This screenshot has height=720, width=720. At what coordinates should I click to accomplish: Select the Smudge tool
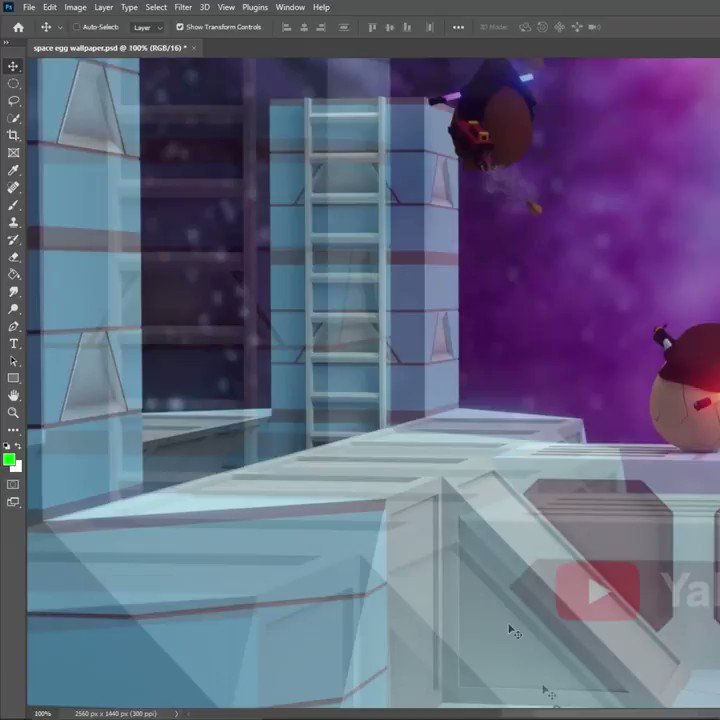[13, 292]
